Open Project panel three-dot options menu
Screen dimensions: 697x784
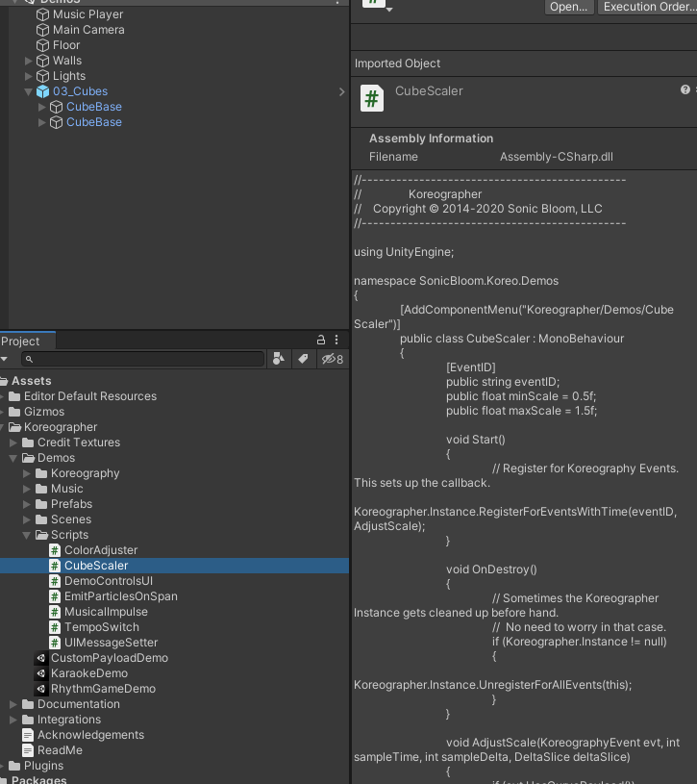click(x=336, y=340)
